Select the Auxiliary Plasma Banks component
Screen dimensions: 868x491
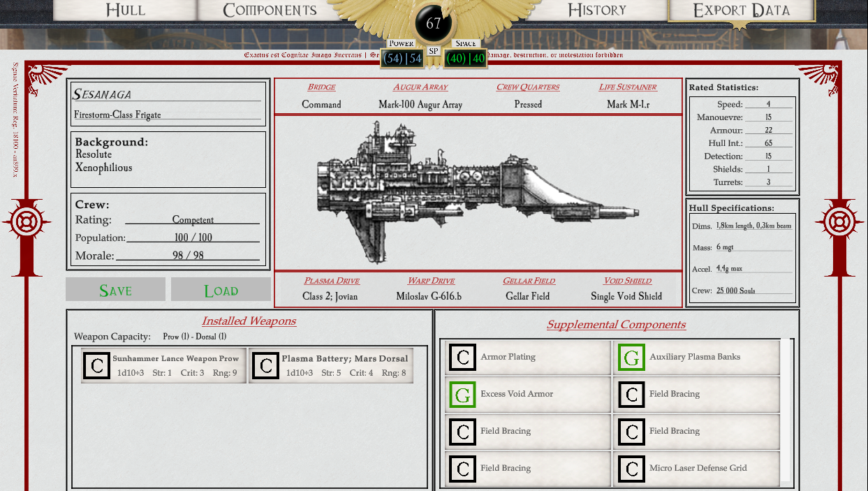point(696,357)
